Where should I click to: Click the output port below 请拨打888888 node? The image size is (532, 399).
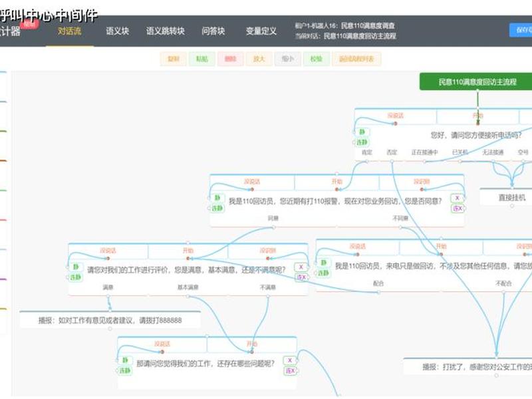point(110,329)
